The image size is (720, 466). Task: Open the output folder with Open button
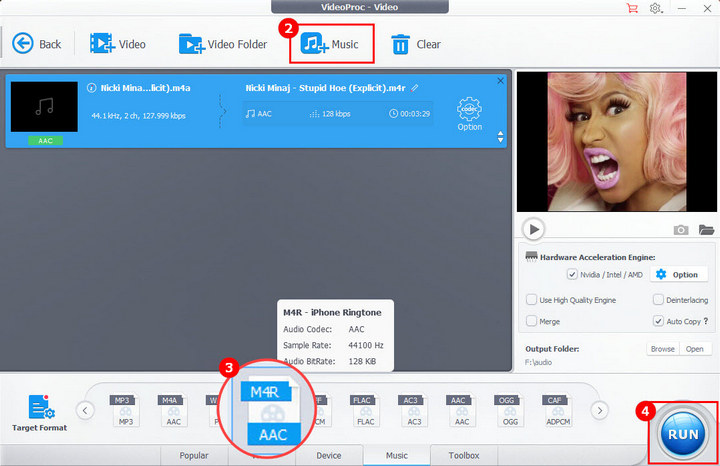[x=695, y=349]
